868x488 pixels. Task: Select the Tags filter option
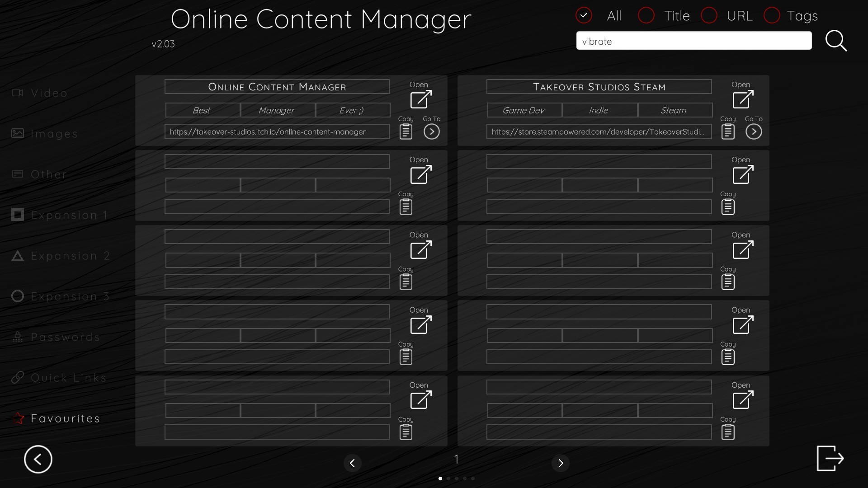pyautogui.click(x=772, y=15)
